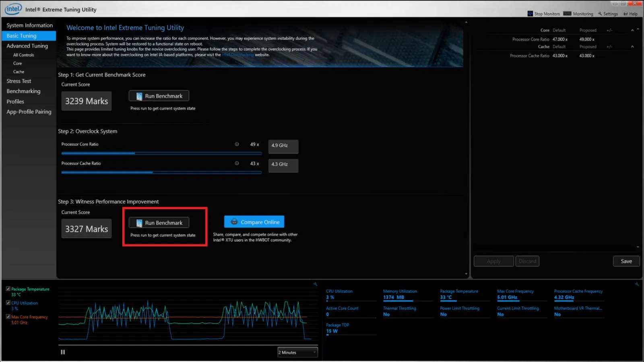Click the scroll-up arrow of the proposed settings panel

[638, 29]
